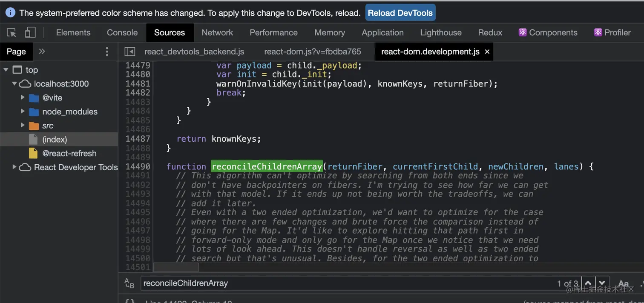The width and height of the screenshot is (644, 303).
Task: Activate the inspect element picker icon
Action: click(11, 33)
